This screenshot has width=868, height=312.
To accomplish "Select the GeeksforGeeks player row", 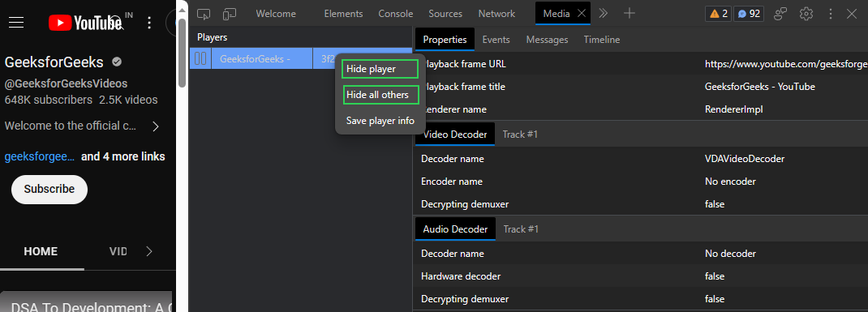I will [x=301, y=58].
